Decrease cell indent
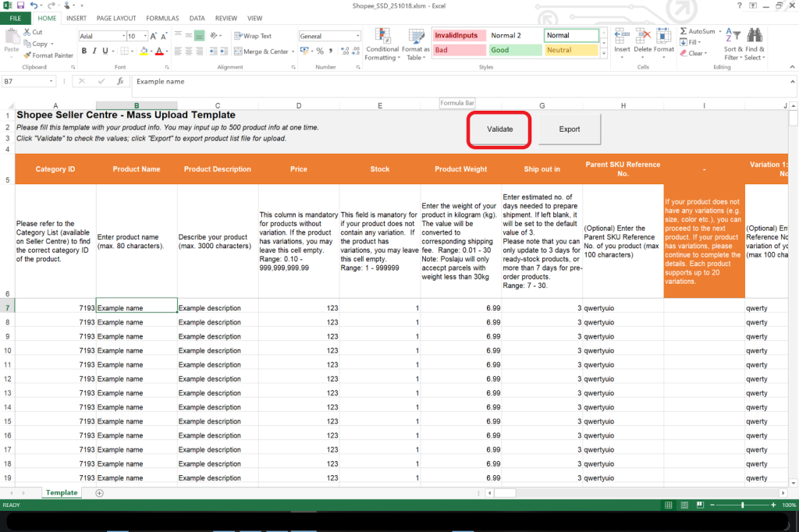Screen dimensions: 799x532 click(213, 51)
